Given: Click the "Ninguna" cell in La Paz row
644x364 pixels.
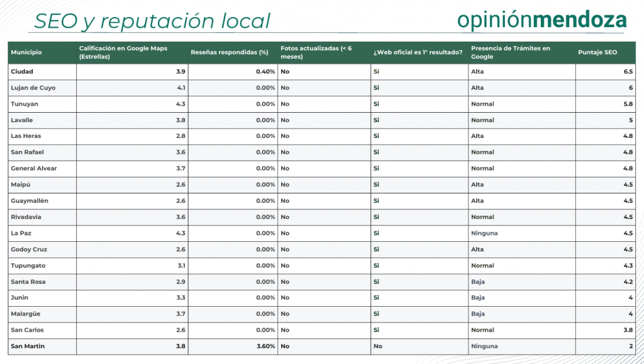Looking at the screenshot, I should [484, 233].
